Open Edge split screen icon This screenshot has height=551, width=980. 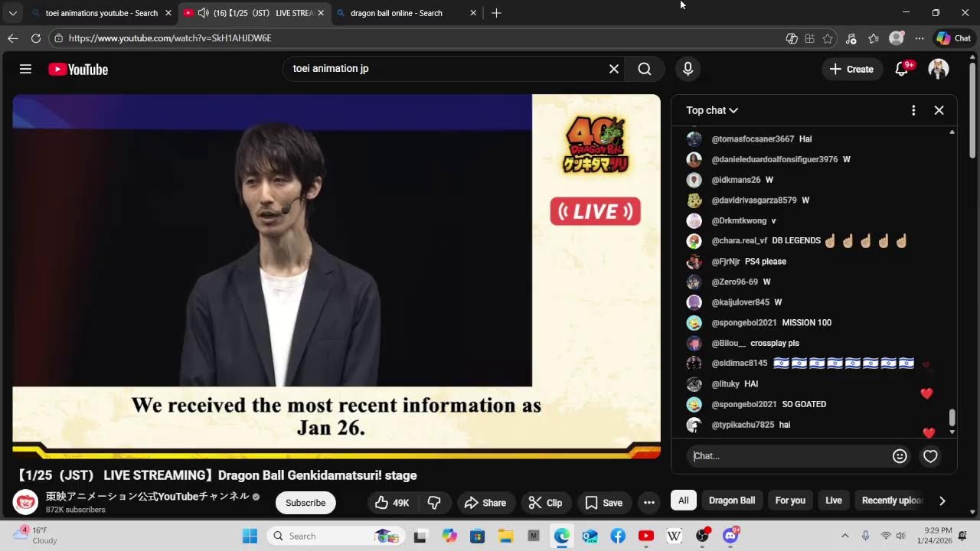[x=809, y=38]
